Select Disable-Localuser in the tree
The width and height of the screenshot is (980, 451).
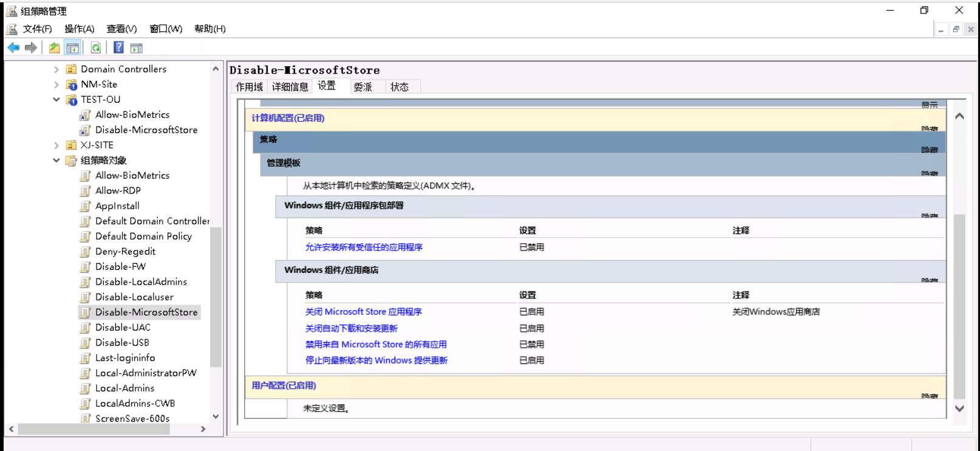click(134, 297)
